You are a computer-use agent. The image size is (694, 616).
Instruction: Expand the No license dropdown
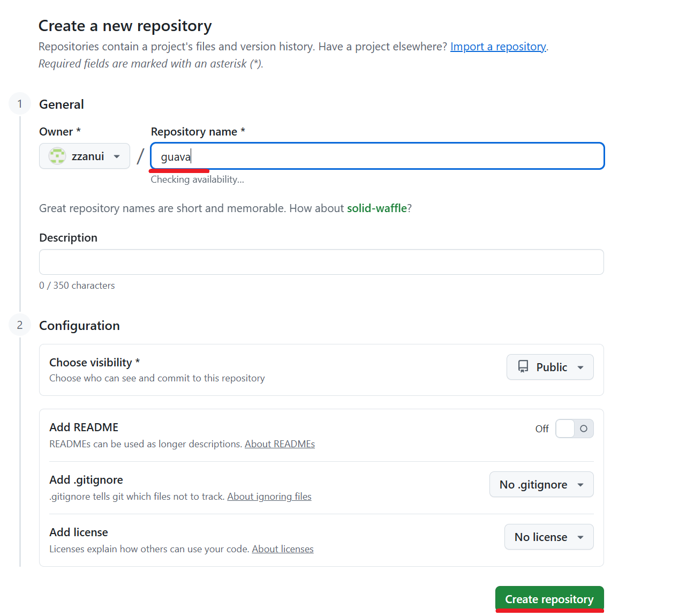[x=549, y=537]
